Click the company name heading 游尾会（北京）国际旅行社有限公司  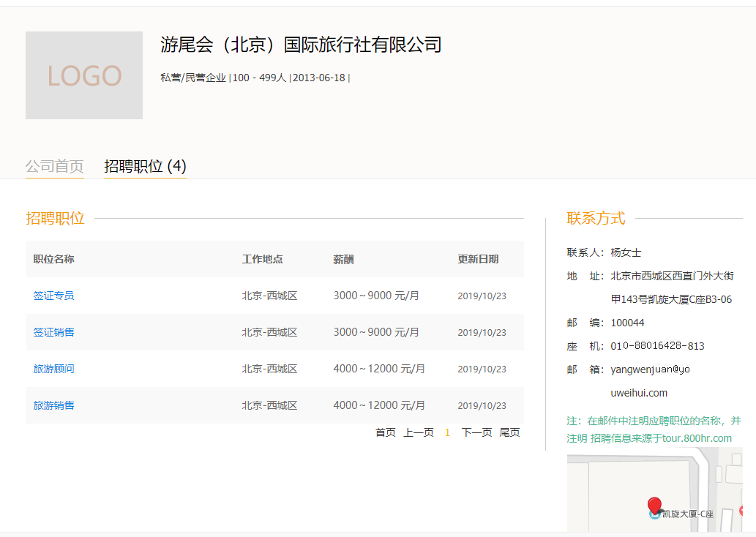pyautogui.click(x=301, y=45)
